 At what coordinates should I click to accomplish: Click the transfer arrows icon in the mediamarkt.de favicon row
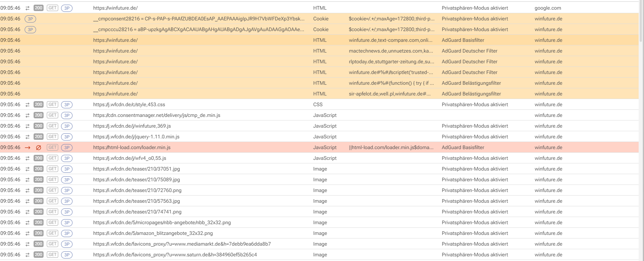point(28,244)
